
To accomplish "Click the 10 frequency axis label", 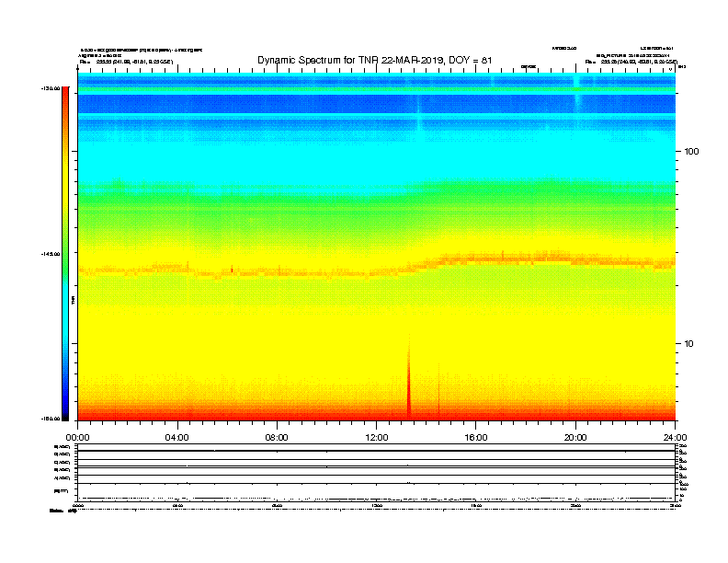I will (689, 344).
